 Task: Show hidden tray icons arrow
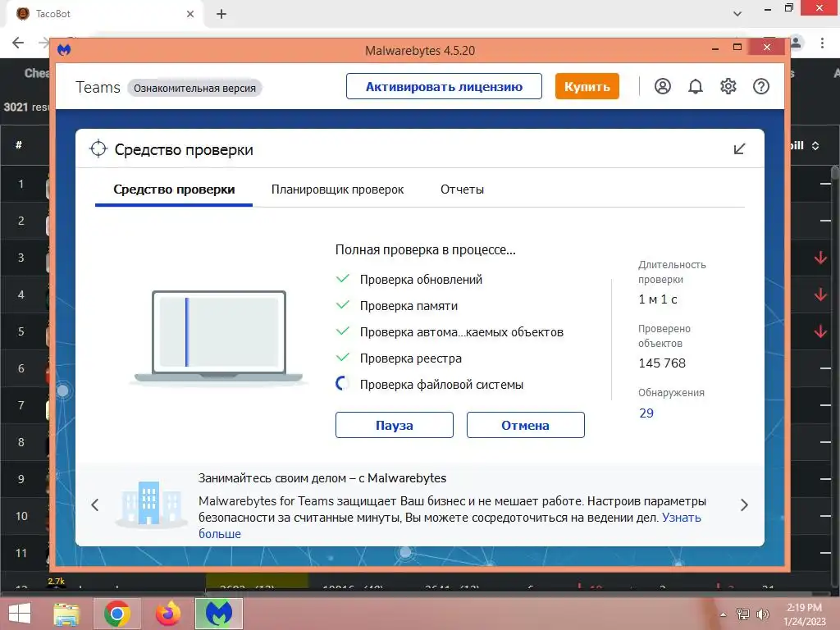coord(724,614)
